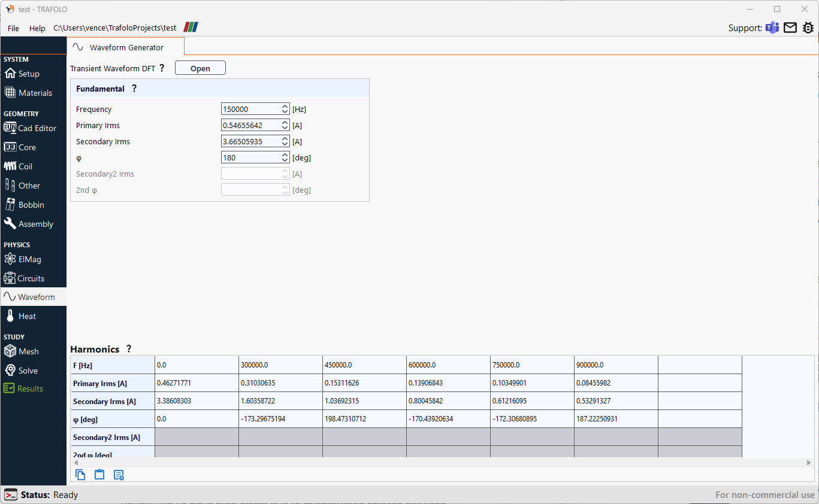819x504 pixels.
Task: Open the Circuits section
Action: tap(34, 278)
